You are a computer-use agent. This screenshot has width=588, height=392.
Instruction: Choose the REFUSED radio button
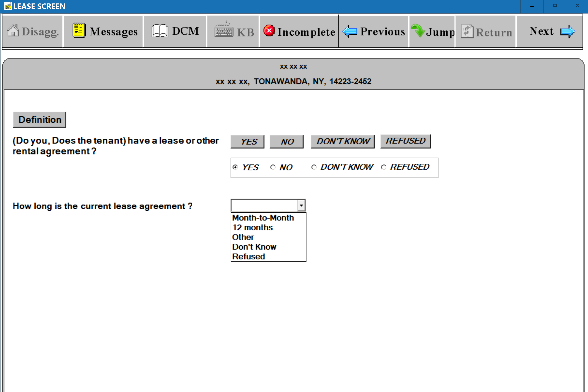pos(383,167)
